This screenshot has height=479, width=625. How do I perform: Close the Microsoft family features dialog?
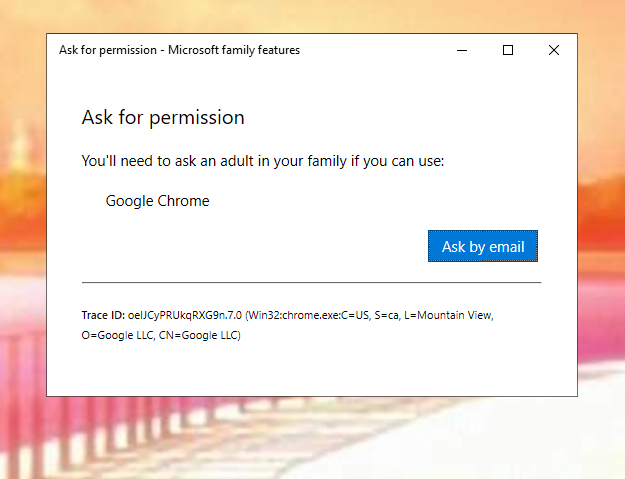click(554, 50)
